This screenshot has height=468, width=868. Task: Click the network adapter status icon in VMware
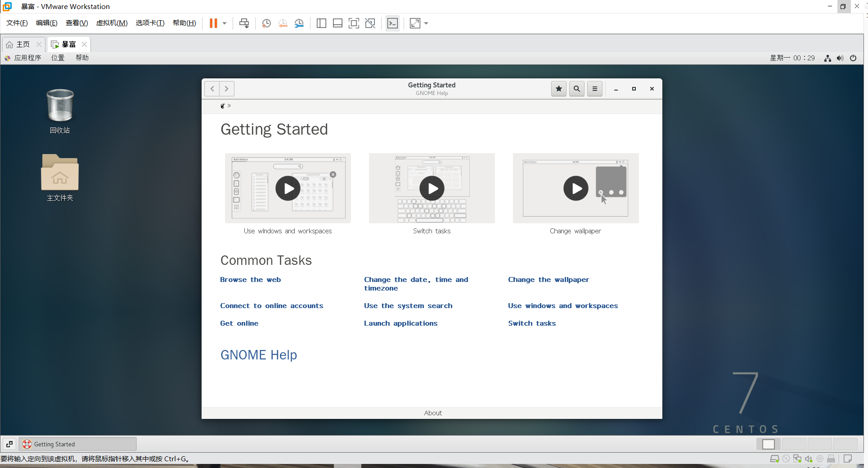coord(797,459)
